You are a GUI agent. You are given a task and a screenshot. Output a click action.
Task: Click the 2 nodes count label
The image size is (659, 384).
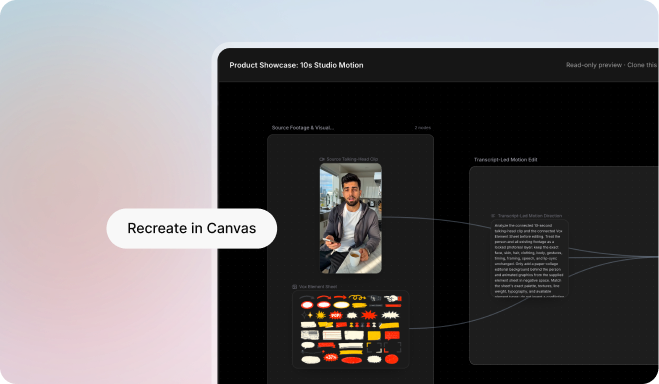pyautogui.click(x=422, y=128)
